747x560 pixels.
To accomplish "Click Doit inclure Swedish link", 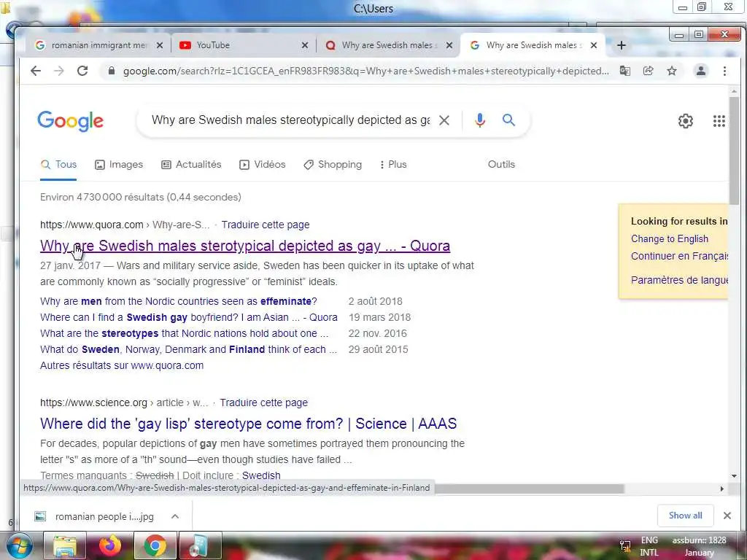I will pyautogui.click(x=261, y=475).
